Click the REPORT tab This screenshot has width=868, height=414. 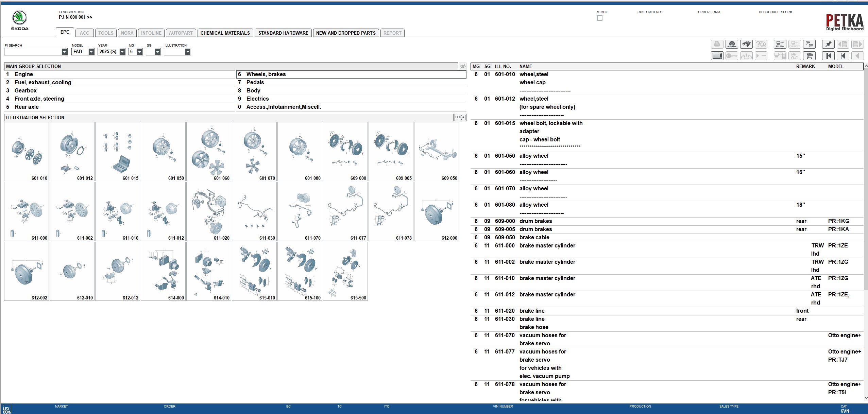[392, 33]
